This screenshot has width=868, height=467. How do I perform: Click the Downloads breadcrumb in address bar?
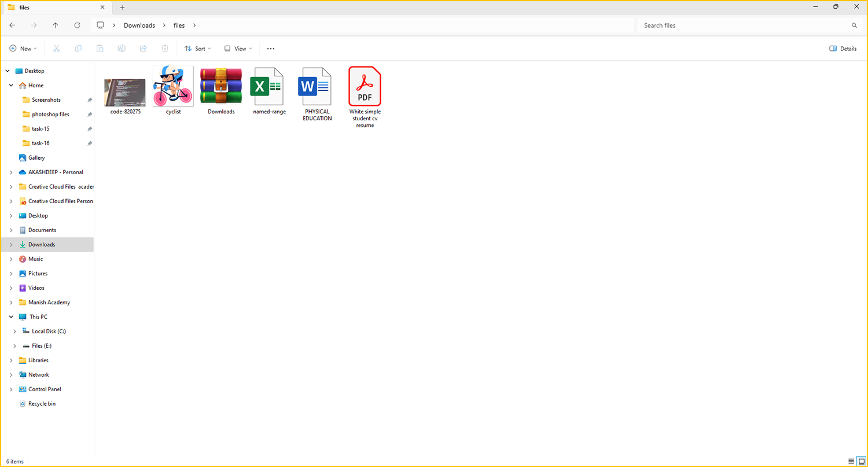(x=139, y=25)
